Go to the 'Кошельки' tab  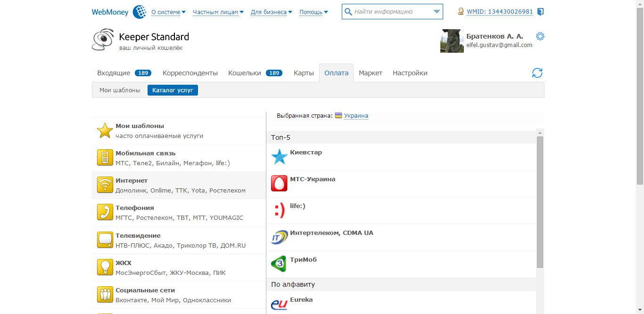(x=255, y=73)
